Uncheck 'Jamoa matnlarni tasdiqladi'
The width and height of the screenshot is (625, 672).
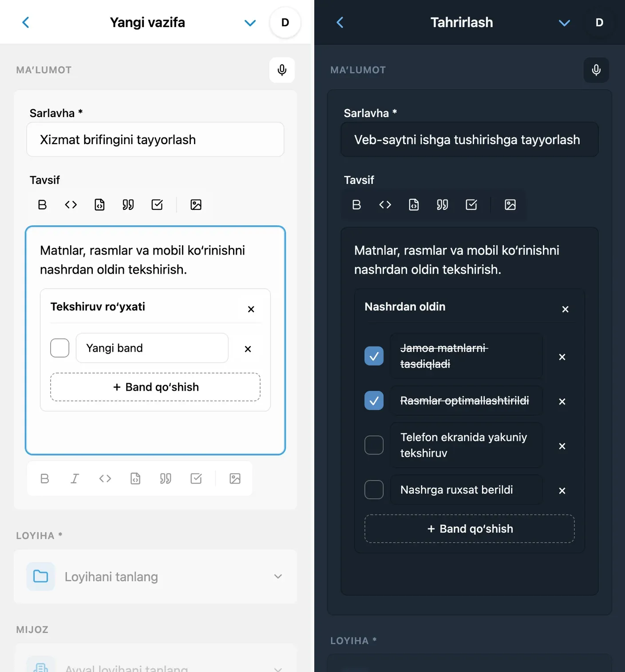pos(374,356)
